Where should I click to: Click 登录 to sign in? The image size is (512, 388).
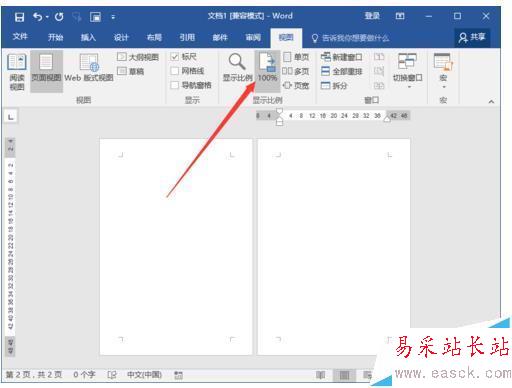point(372,16)
